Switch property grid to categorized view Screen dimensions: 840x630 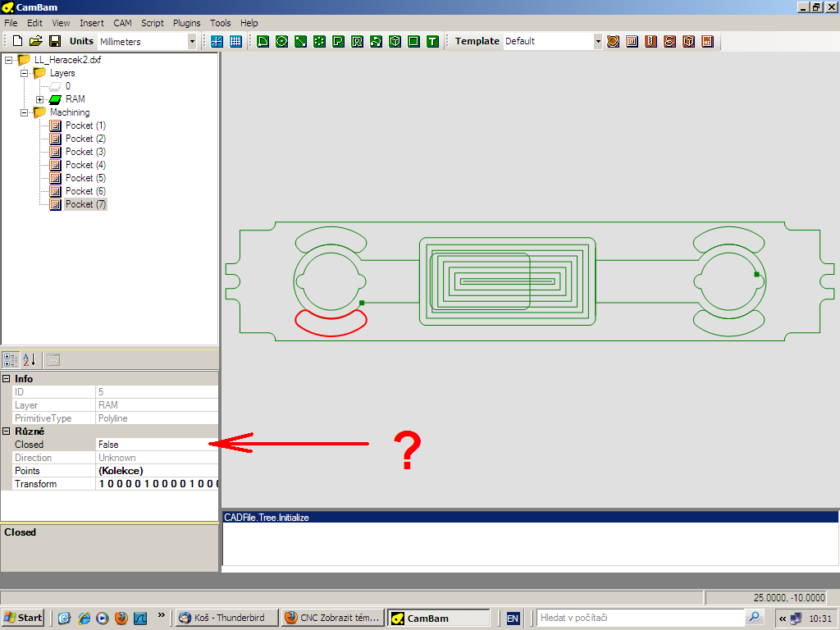pyautogui.click(x=11, y=359)
